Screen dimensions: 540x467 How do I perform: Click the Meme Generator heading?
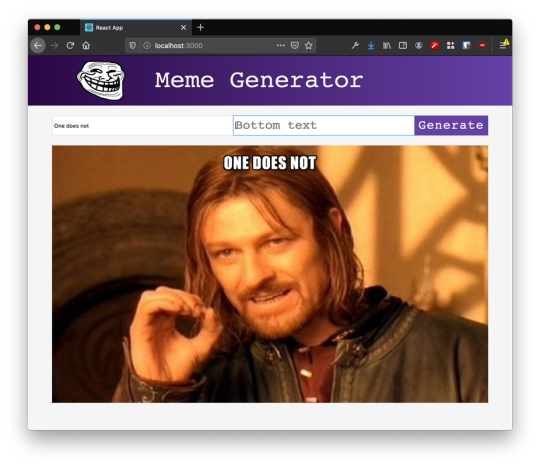point(259,81)
